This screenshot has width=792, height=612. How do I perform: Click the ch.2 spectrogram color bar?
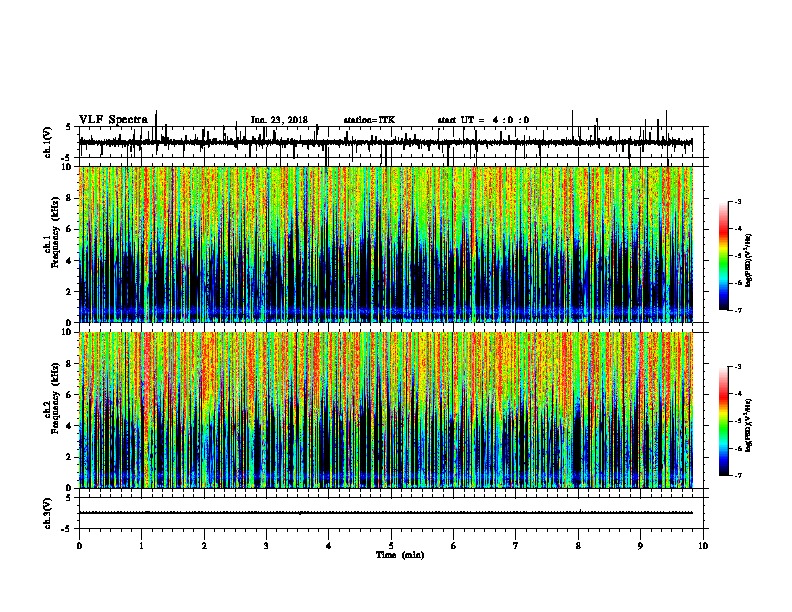724,421
